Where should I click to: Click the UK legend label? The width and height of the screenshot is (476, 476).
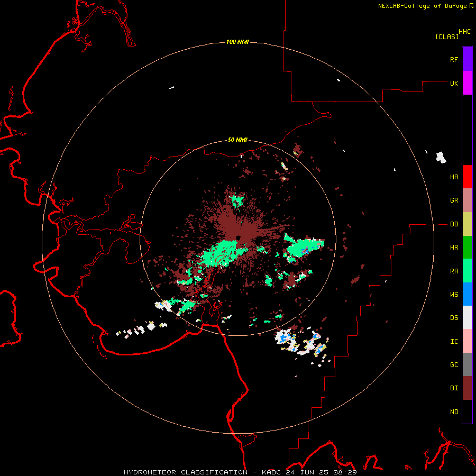454,83
